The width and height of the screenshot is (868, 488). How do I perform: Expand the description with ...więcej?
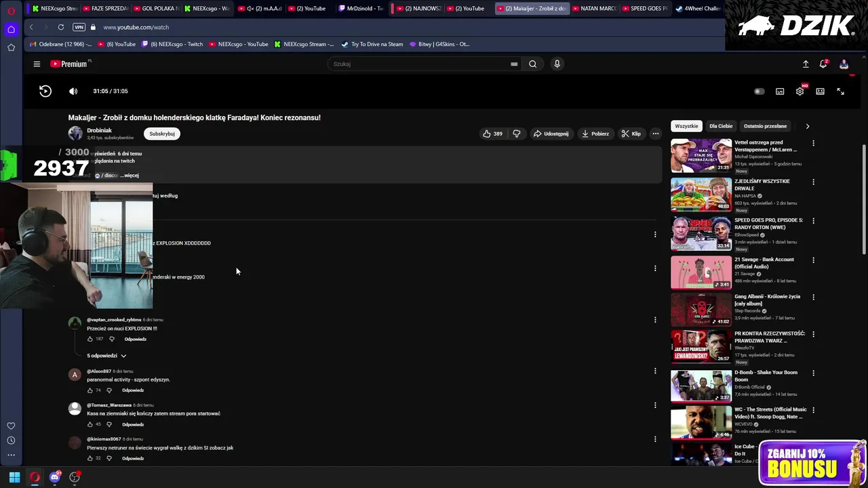[x=131, y=176]
